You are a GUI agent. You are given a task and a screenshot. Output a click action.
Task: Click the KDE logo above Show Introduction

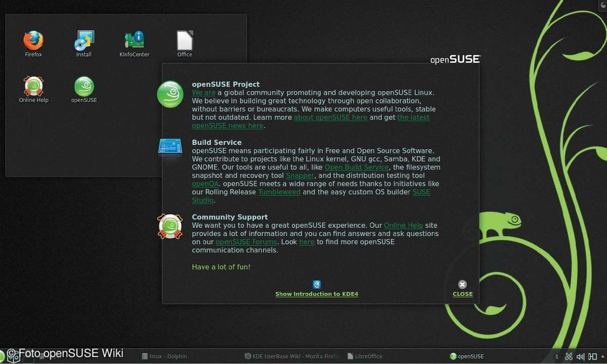[x=317, y=285]
